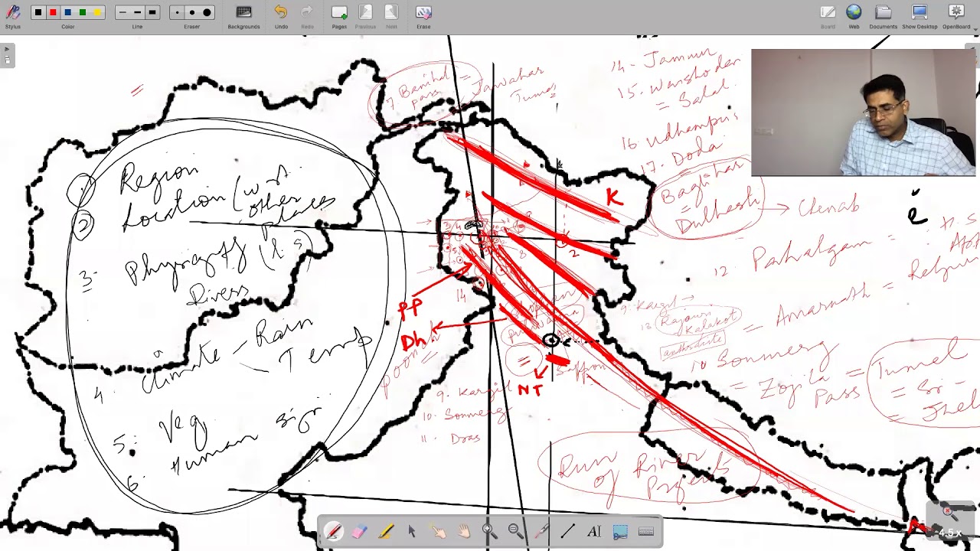980x551 pixels.
Task: Select the Draw lines tool
Action: pos(567,531)
